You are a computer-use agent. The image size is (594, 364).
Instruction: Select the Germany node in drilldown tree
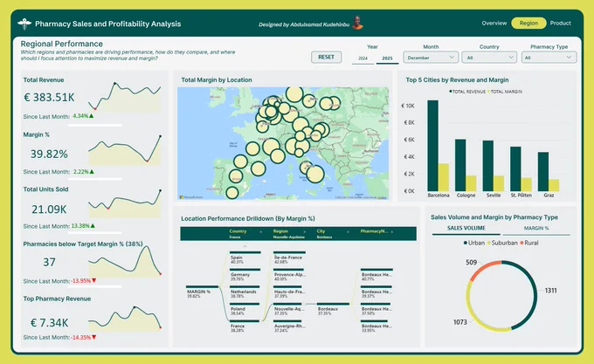(245, 275)
